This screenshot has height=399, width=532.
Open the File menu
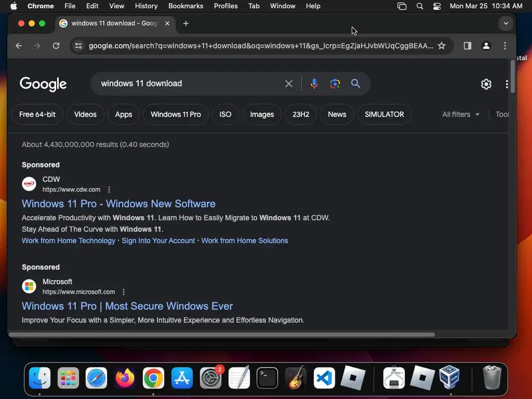(70, 6)
